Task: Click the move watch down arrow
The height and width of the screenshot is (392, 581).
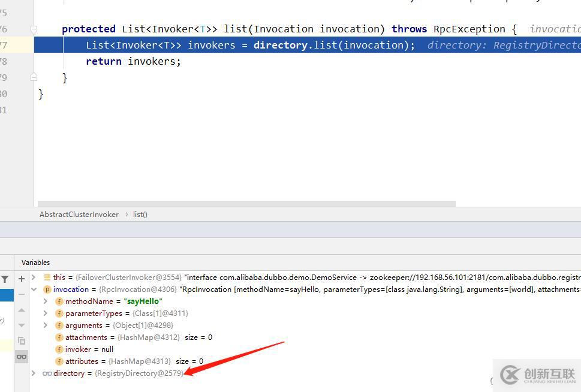Action: [x=22, y=325]
